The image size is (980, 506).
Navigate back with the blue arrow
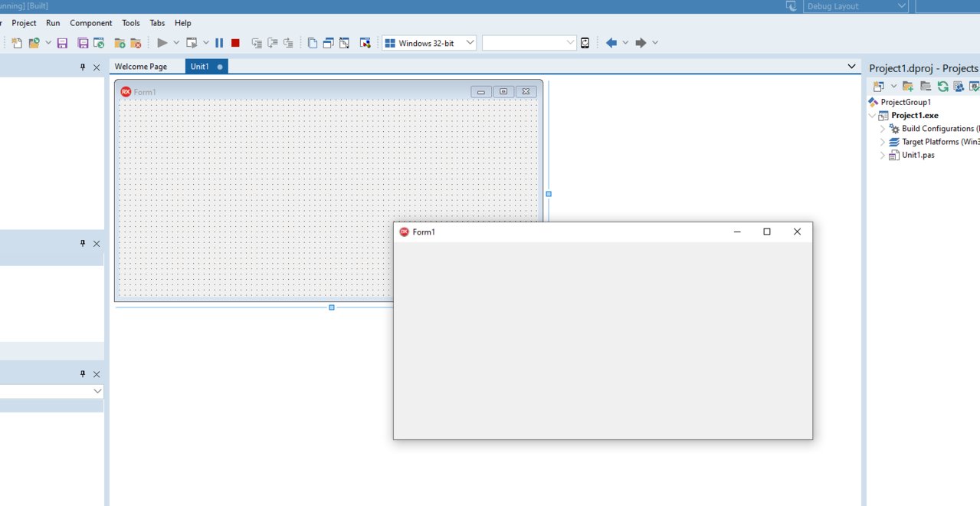611,43
